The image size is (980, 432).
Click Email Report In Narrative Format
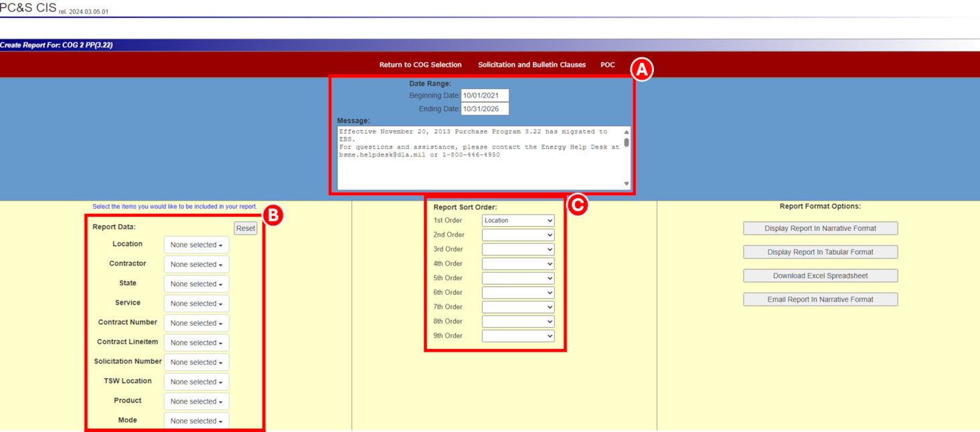click(820, 300)
